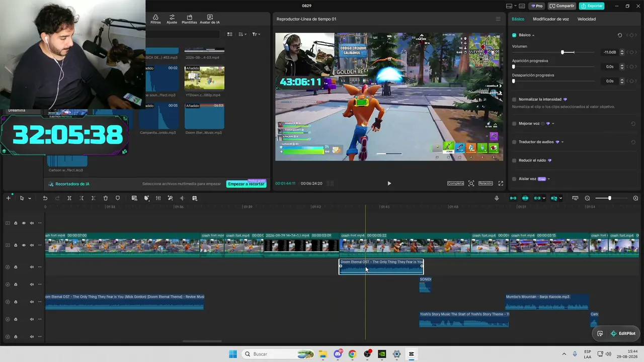Click the timeline zoom slider handle
644x362 pixels.
(609, 198)
